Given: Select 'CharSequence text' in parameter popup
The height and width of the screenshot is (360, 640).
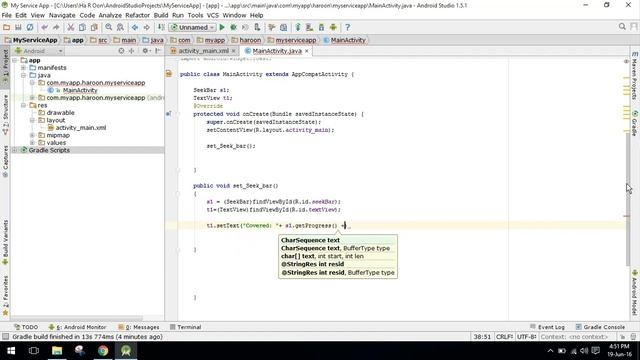Looking at the screenshot, I should [310, 240].
